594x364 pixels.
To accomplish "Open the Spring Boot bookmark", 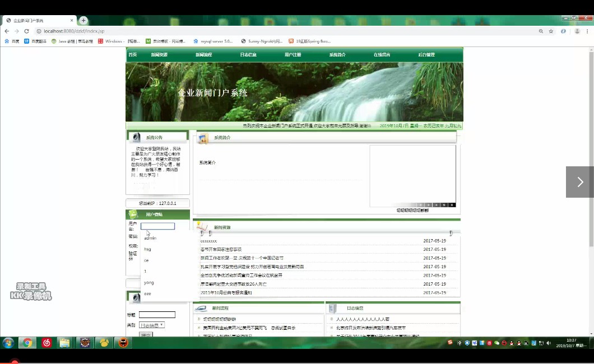I will (x=309, y=41).
